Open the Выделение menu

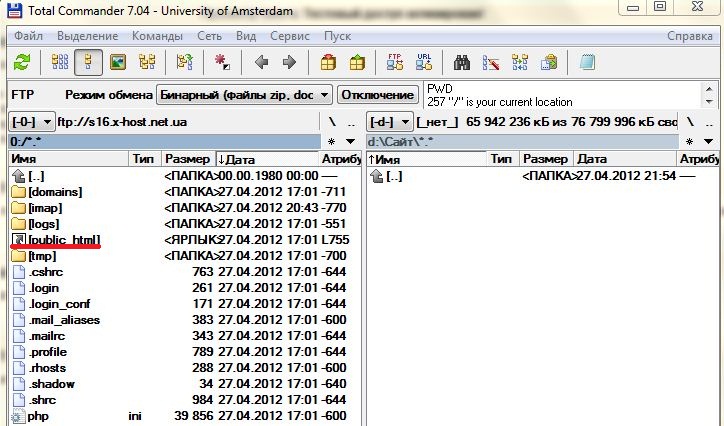pyautogui.click(x=88, y=36)
